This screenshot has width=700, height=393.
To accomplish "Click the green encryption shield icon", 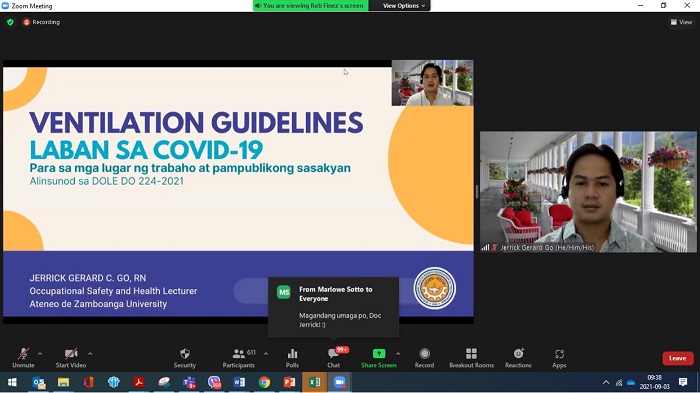I will click(10, 22).
